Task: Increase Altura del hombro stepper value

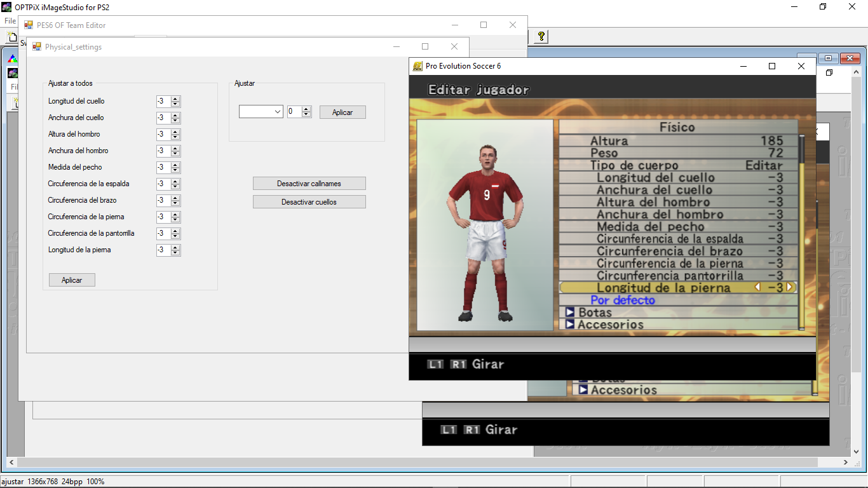Action: (x=176, y=132)
